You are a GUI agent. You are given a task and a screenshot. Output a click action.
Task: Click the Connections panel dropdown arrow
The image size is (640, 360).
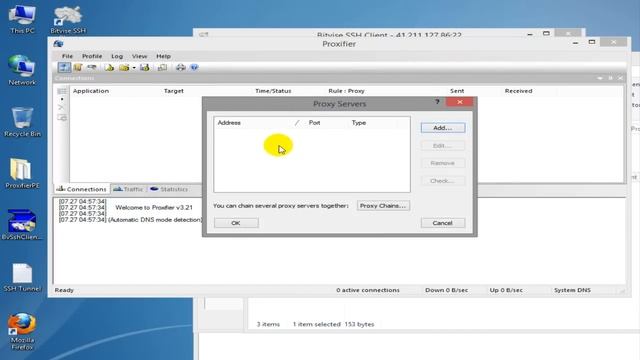pos(600,78)
